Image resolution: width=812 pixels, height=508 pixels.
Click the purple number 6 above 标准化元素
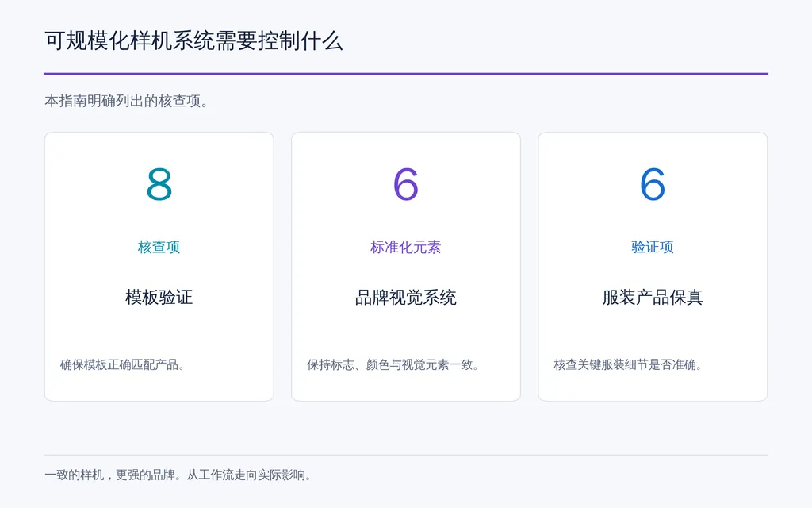[x=405, y=184]
